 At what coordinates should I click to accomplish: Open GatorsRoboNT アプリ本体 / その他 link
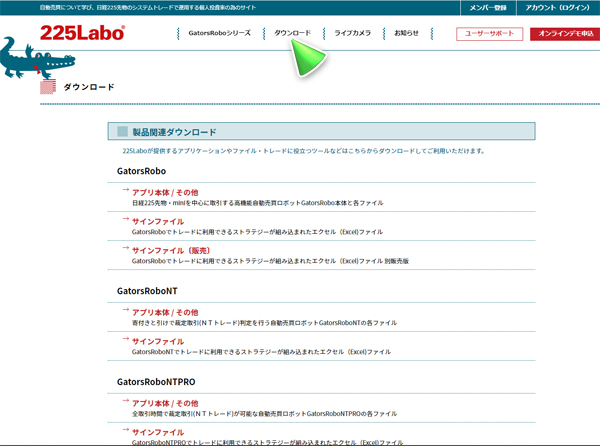(x=165, y=312)
